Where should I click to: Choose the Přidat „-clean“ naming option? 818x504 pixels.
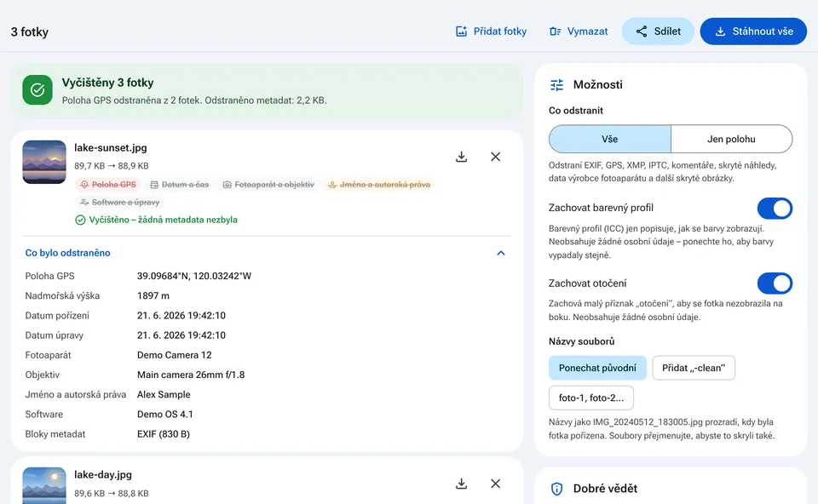[x=694, y=368]
